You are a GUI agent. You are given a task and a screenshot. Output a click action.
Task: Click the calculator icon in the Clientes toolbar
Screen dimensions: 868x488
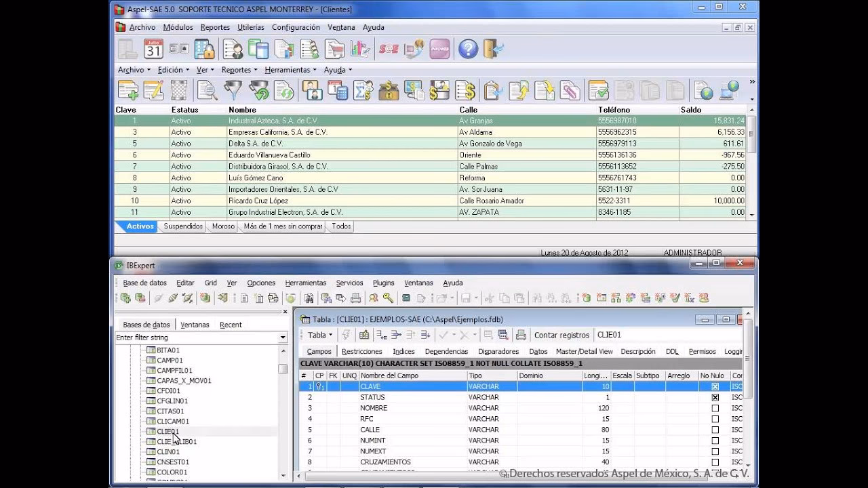pyautogui.click(x=337, y=89)
